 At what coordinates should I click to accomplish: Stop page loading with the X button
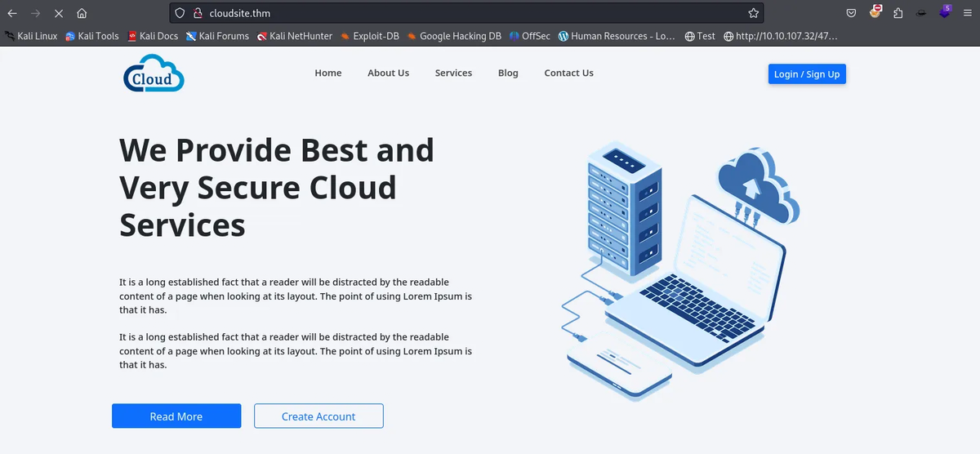click(x=59, y=13)
